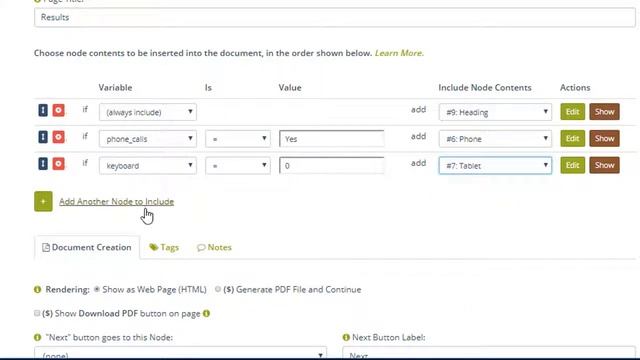Click Add Another Node to Include link
The image size is (640, 360).
[x=116, y=201]
